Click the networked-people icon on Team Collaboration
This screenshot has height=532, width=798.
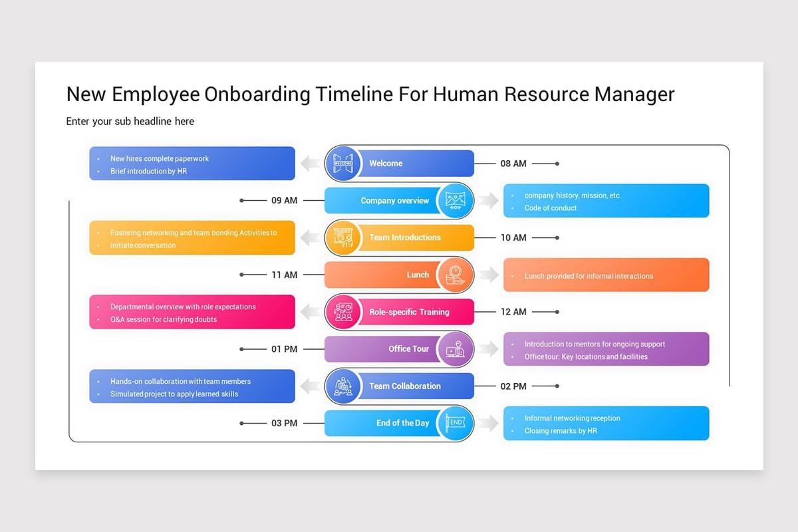(x=342, y=386)
